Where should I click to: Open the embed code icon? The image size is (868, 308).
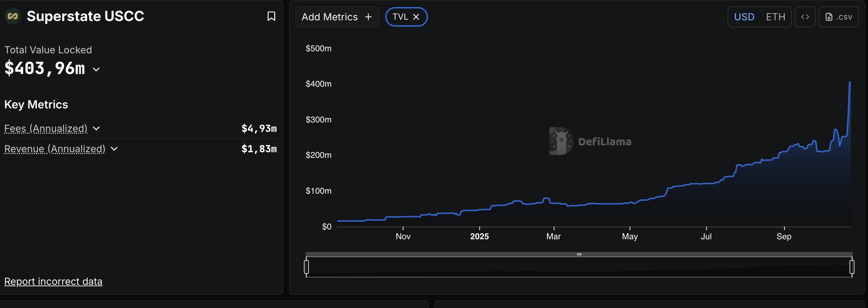(805, 17)
